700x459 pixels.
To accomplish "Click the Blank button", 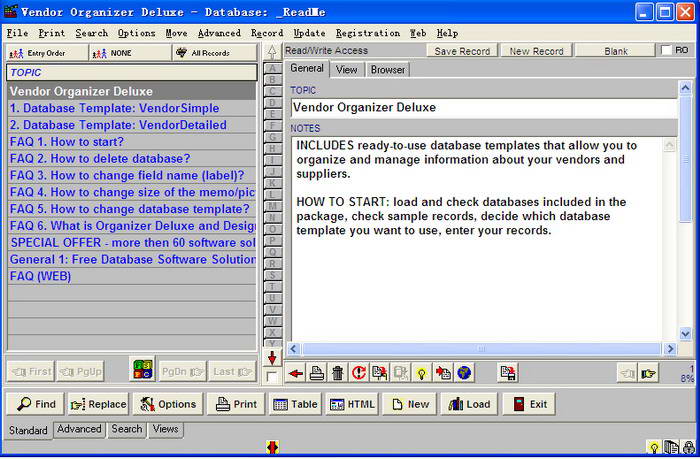I will click(x=616, y=51).
